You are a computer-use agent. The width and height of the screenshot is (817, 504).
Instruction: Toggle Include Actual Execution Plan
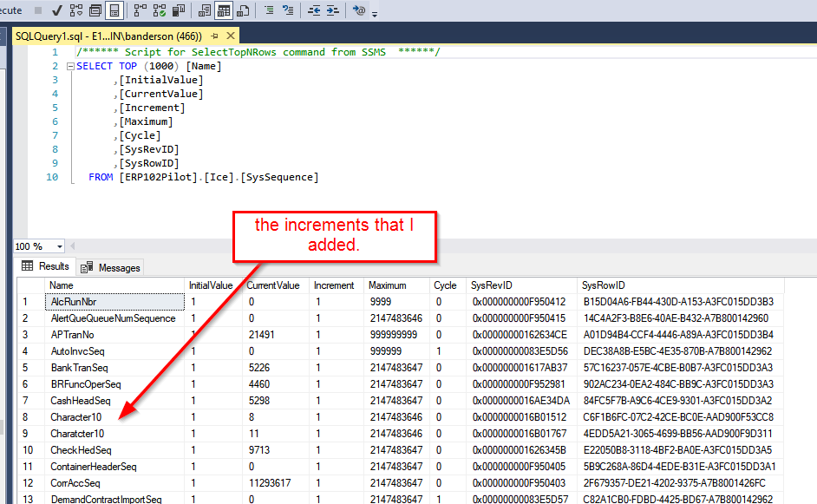[x=140, y=10]
